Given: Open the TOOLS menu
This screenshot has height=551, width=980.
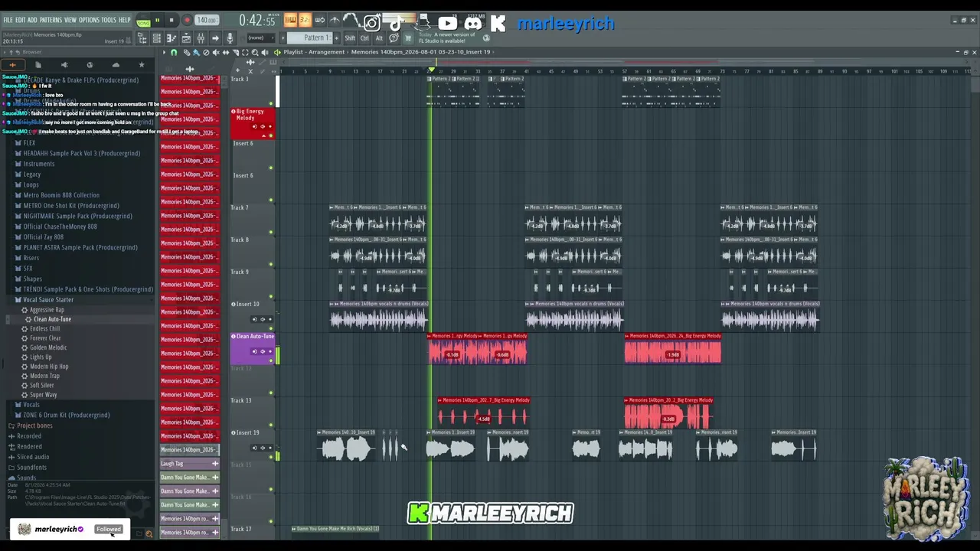Looking at the screenshot, I should (109, 20).
